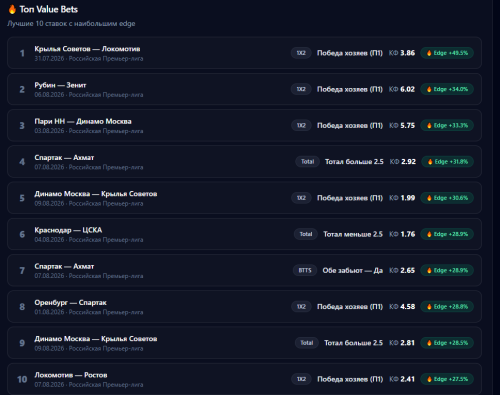
Task: Click the Edge +34.0% badge for Рубин — Зенит
Action: pyautogui.click(x=447, y=89)
